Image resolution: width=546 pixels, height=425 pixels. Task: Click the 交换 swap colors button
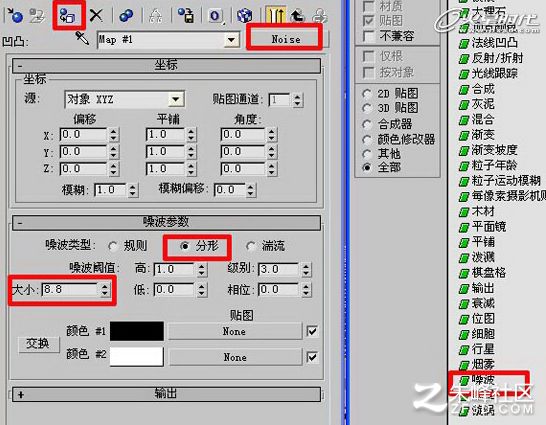(38, 344)
